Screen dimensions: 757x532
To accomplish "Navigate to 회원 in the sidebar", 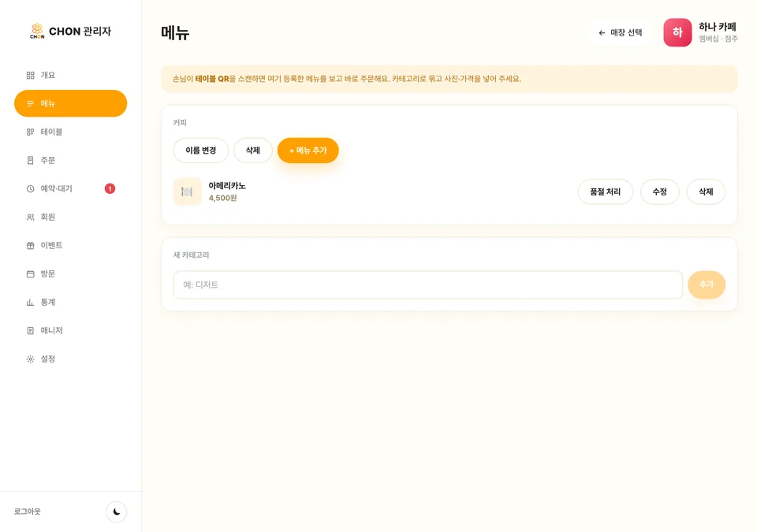I will click(70, 218).
